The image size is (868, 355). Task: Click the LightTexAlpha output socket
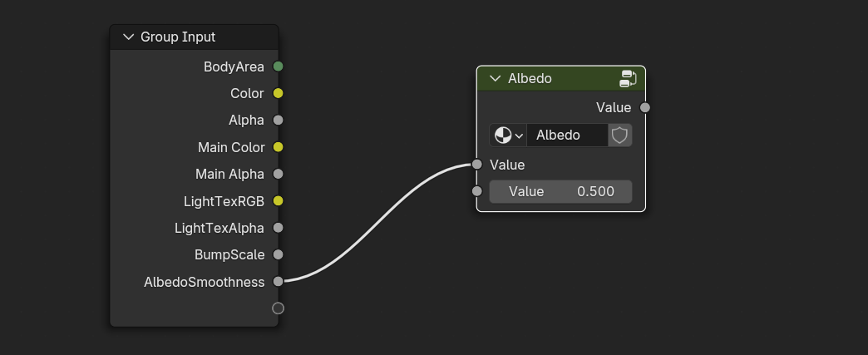point(279,228)
